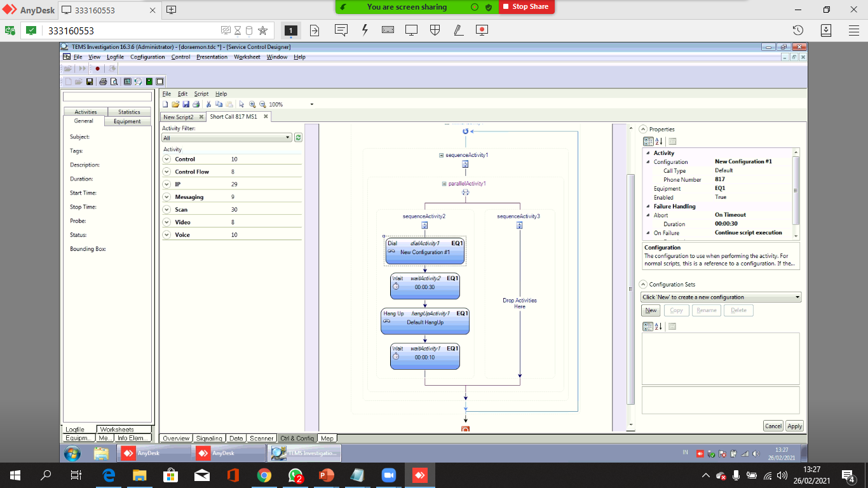Open the Script menu
Screen dimensions: 868x488
coord(201,93)
